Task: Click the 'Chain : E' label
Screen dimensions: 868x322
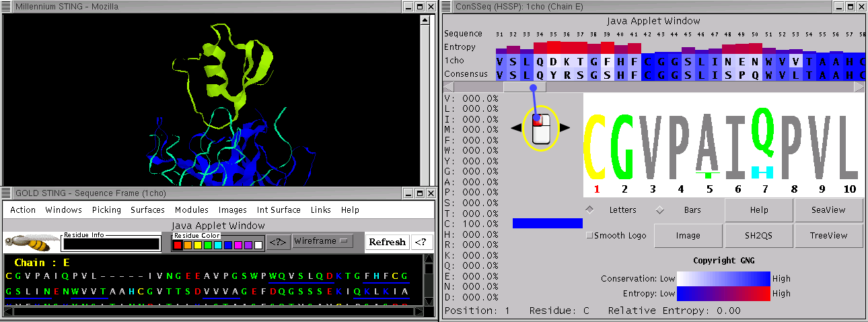Action: tap(42, 263)
